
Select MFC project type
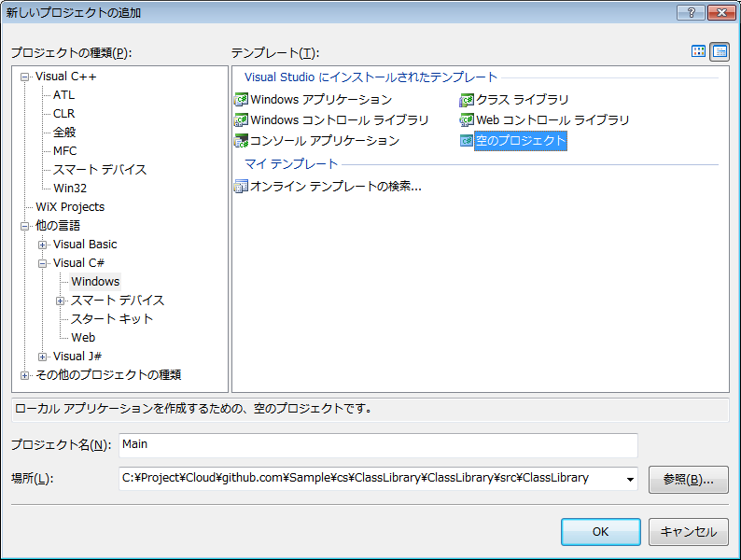coord(64,151)
